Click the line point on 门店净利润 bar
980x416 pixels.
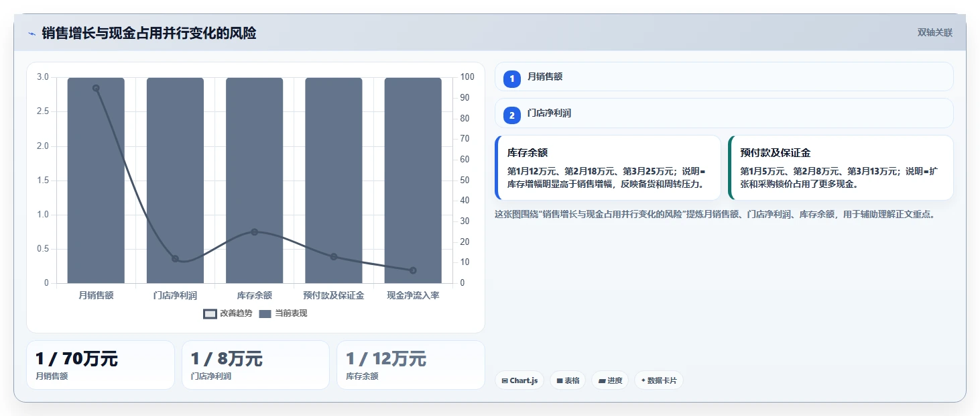click(175, 258)
